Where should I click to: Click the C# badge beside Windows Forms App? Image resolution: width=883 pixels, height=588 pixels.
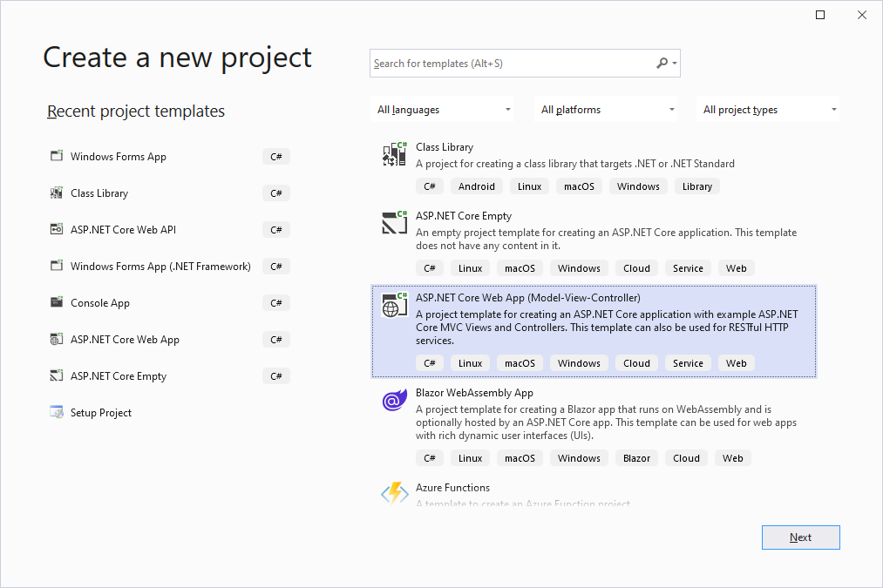click(x=276, y=157)
